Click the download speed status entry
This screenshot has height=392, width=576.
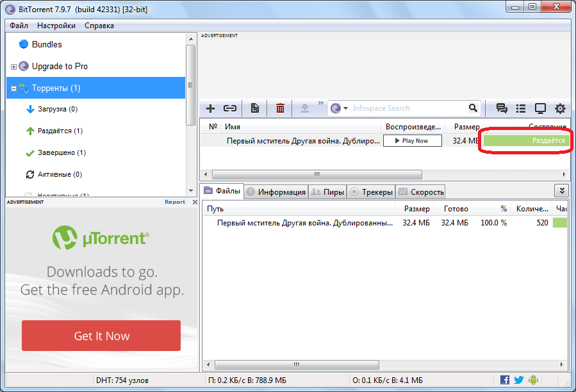pos(247,380)
